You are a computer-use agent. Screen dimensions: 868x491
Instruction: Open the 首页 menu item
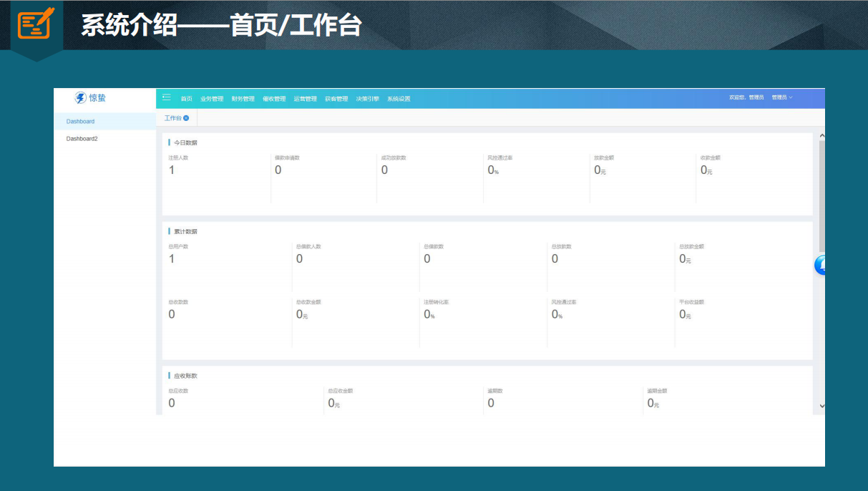click(186, 99)
